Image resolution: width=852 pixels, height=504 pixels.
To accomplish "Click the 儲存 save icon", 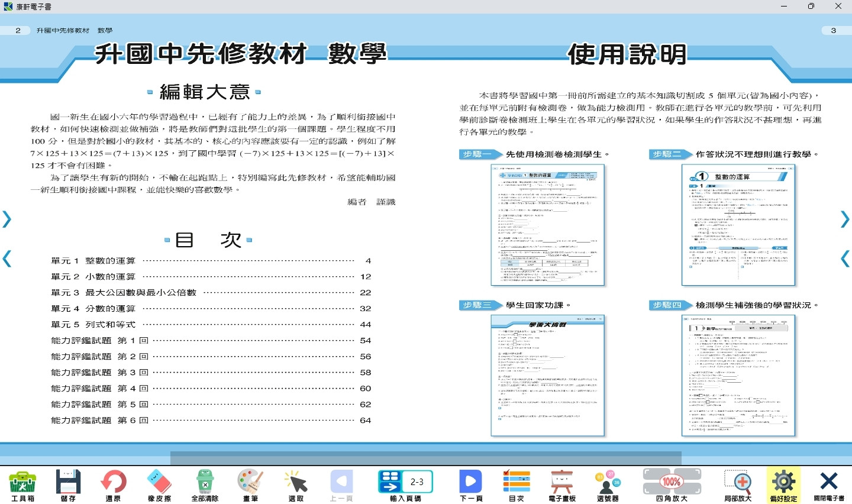I will (x=68, y=486).
